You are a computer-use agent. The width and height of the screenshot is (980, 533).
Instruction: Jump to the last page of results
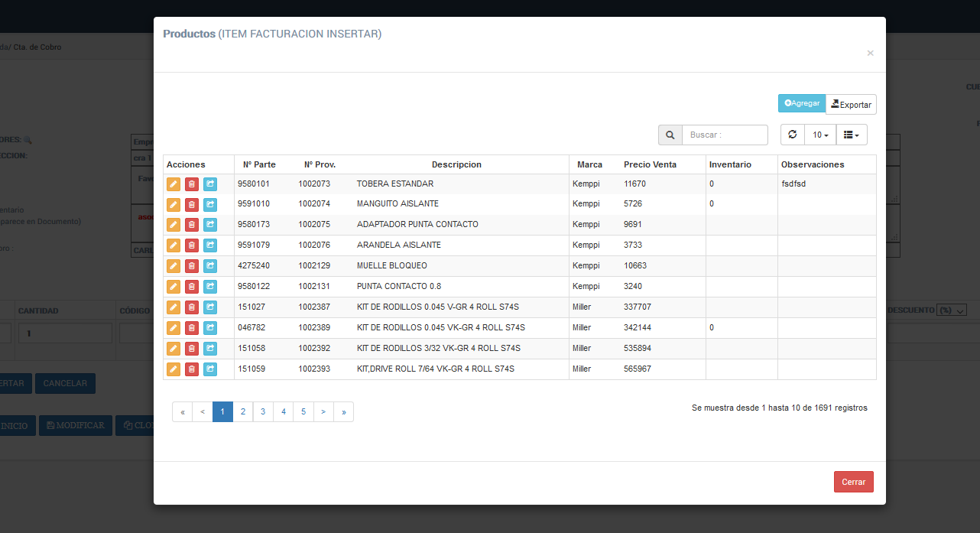click(x=344, y=411)
